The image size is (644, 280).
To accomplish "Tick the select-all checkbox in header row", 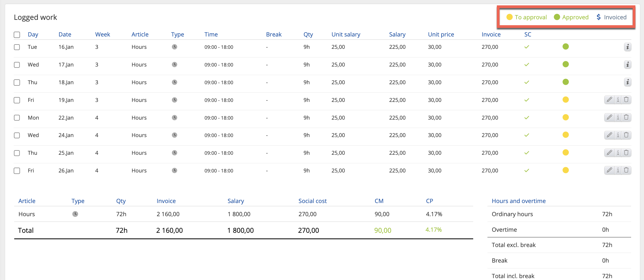I will click(x=17, y=35).
